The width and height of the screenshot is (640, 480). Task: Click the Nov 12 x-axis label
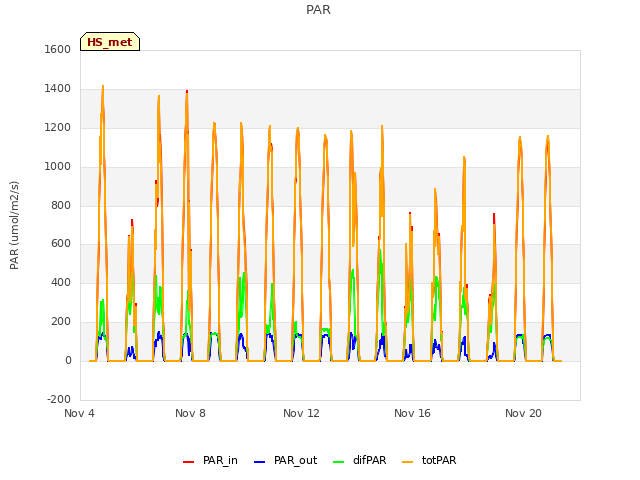point(301,413)
